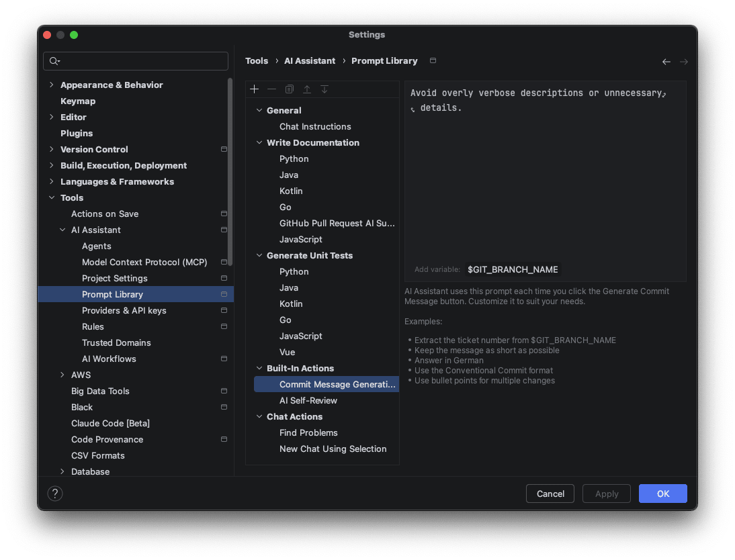Click the back navigation arrow
735x560 pixels.
666,62
